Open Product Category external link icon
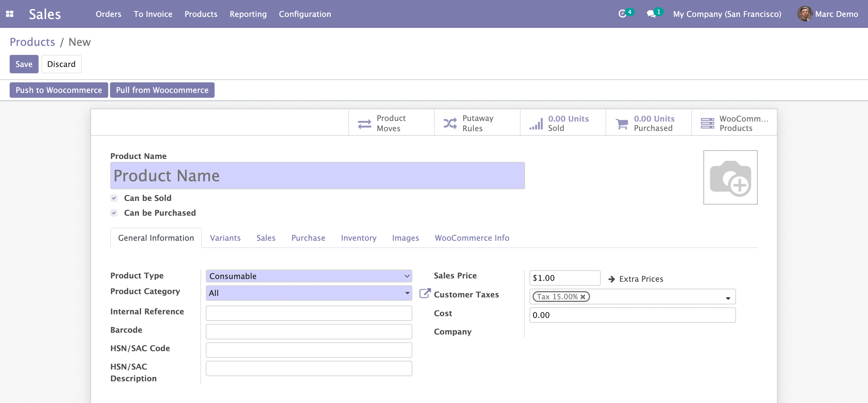868x403 pixels. click(x=425, y=293)
